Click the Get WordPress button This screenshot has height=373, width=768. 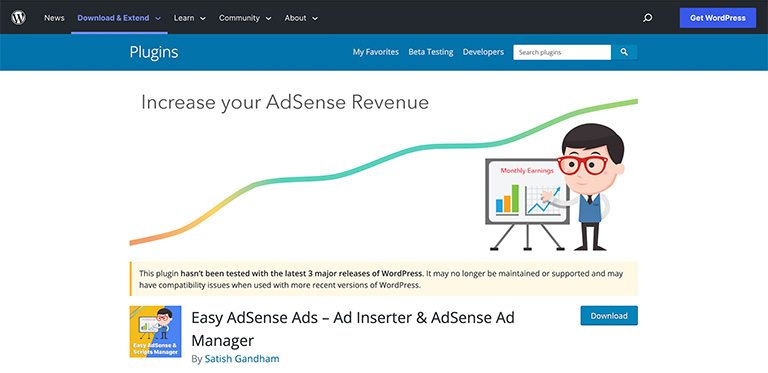(718, 18)
